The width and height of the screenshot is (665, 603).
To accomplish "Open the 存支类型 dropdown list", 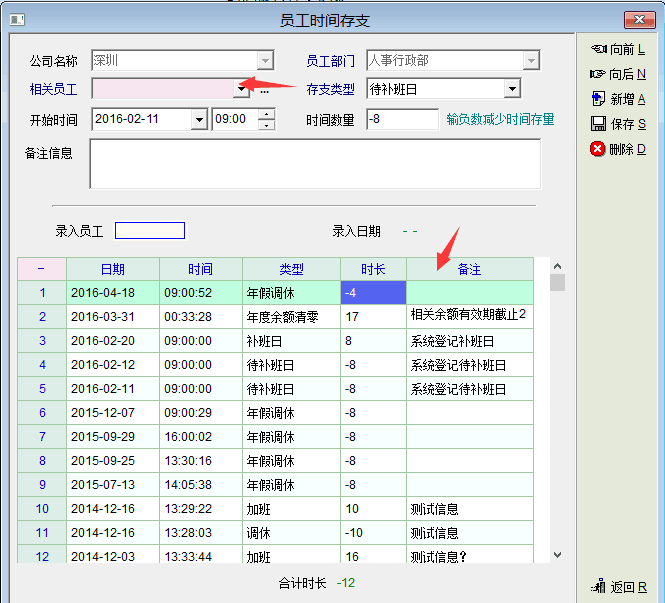I will coord(512,89).
